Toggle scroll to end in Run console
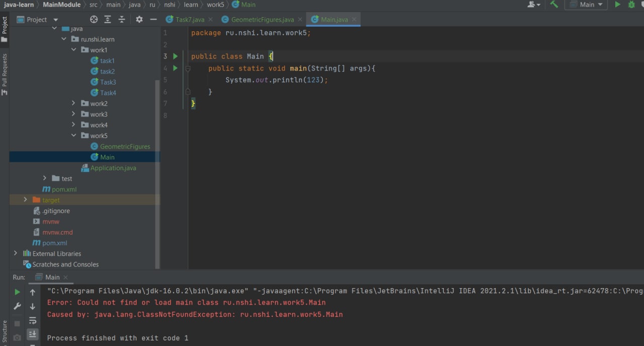 33,334
